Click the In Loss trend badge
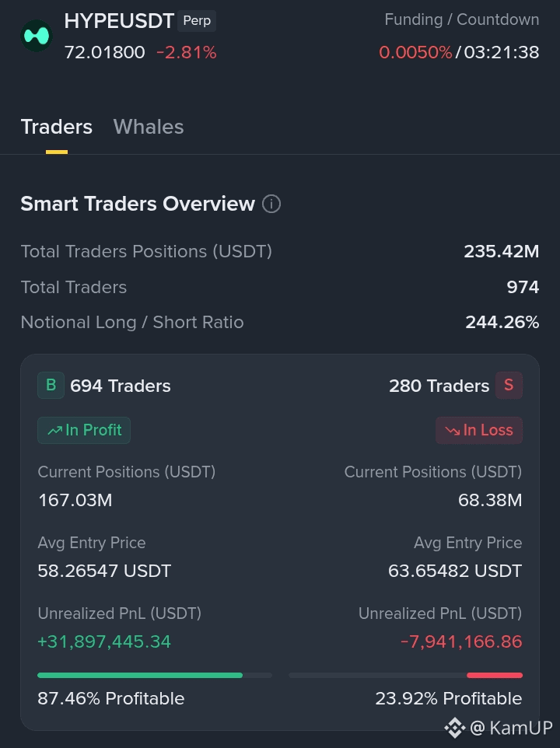 [x=479, y=430]
